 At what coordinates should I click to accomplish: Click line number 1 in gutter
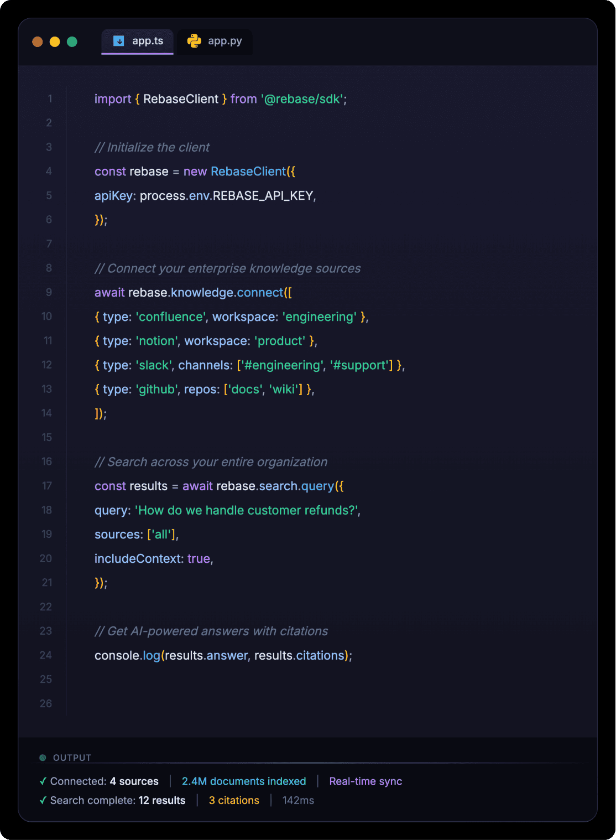pyautogui.click(x=50, y=99)
